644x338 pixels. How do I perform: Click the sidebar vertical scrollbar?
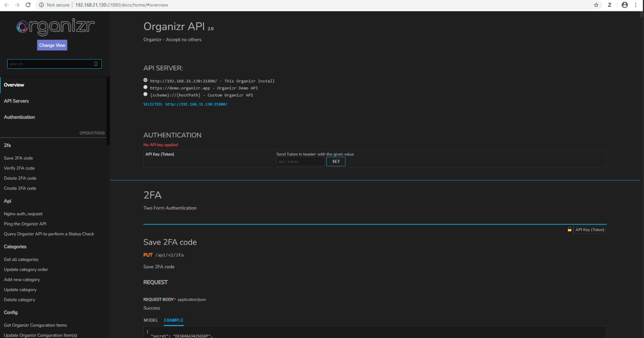108,111
